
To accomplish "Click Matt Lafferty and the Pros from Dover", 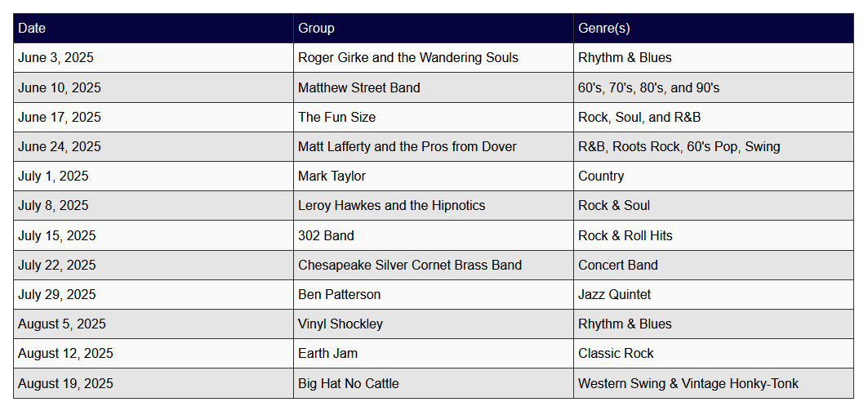I will coord(407,147).
